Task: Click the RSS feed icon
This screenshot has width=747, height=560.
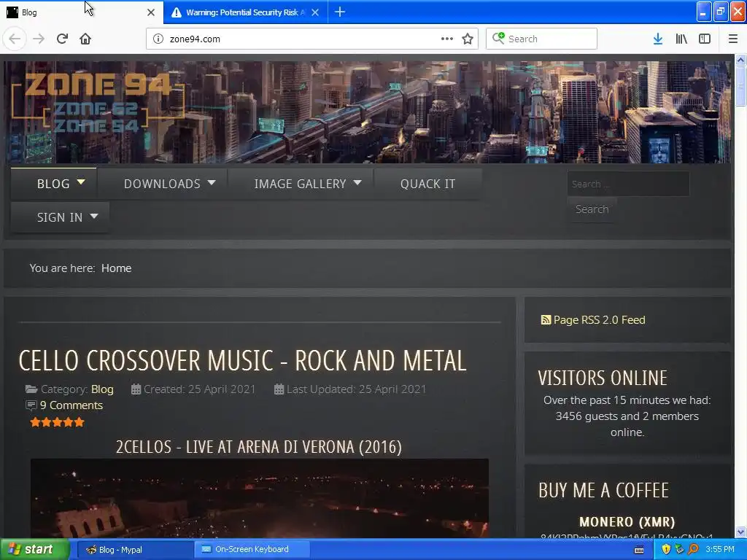Action: (x=546, y=320)
